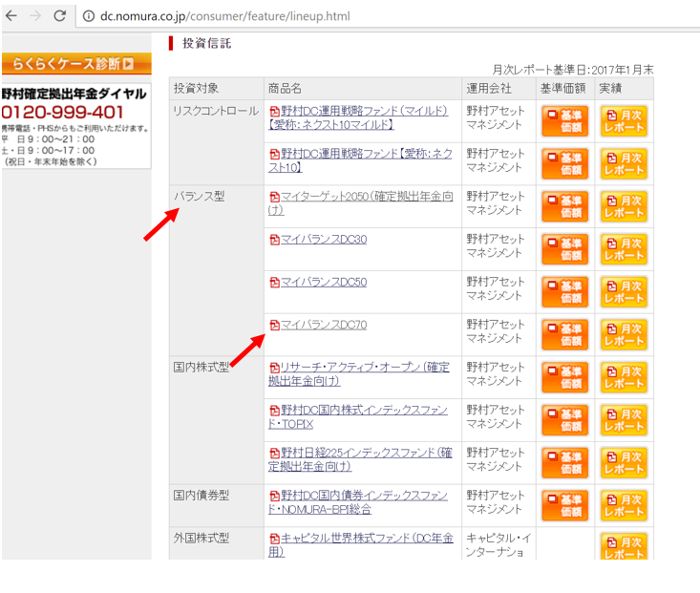Click 基準価額 button for 国内債券インデックス row

tap(565, 506)
